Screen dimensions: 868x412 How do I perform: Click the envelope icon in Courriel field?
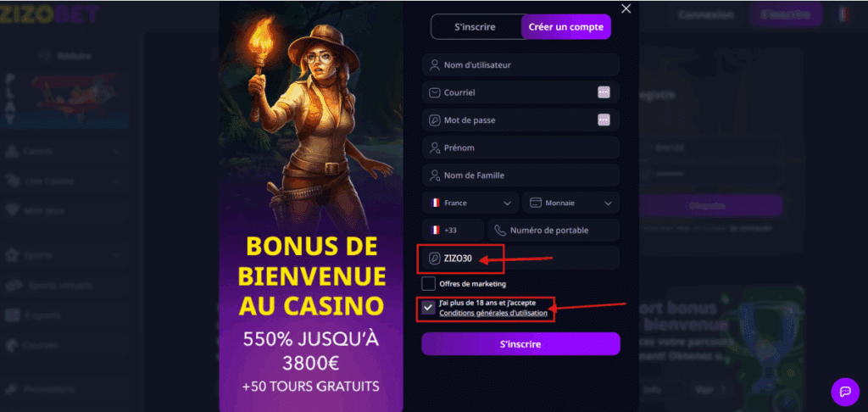tap(435, 92)
